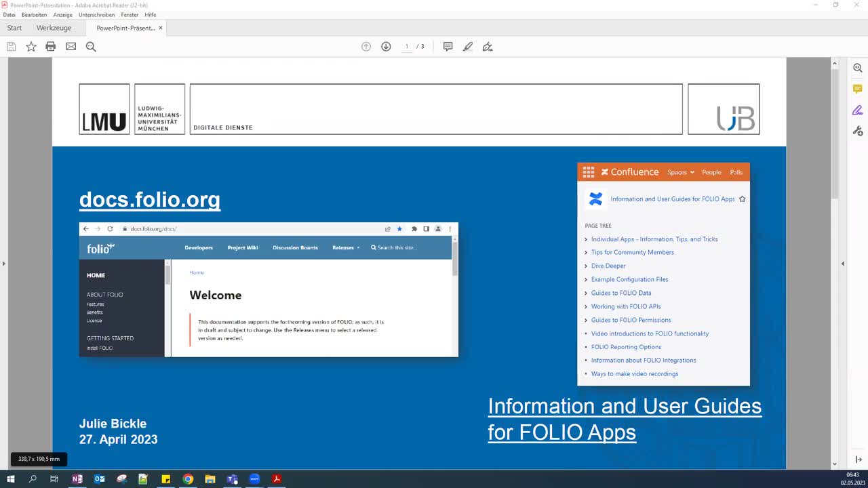The width and height of the screenshot is (868, 488).
Task: Open Microsoft Teams from the taskbar
Action: click(x=232, y=479)
